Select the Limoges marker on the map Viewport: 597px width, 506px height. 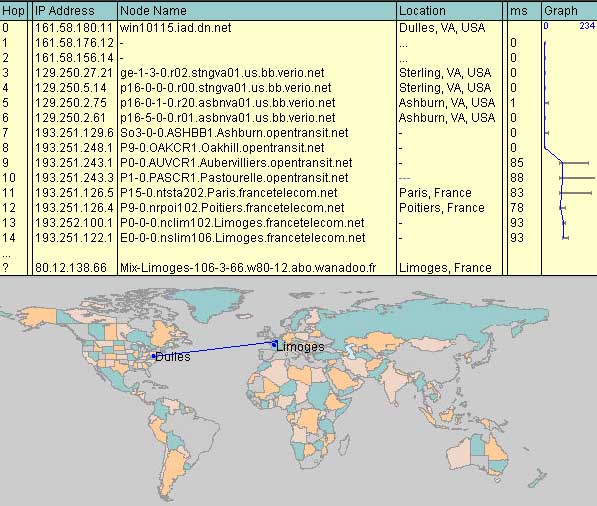[274, 345]
